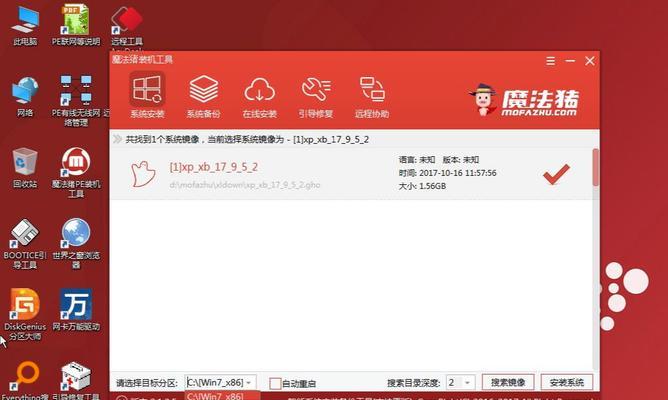The width and height of the screenshot is (668, 400).
Task: Open 回收站 recycle bin
Action: coord(25,168)
